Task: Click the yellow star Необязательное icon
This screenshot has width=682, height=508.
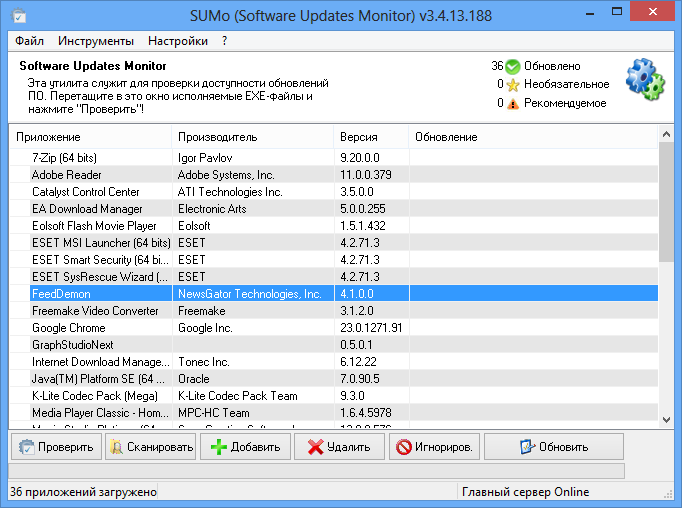Action: click(x=513, y=85)
